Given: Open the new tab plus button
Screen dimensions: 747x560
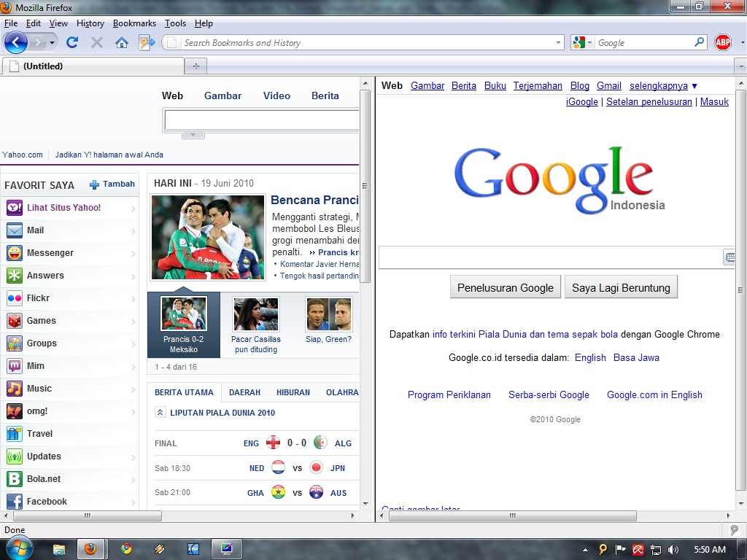Looking at the screenshot, I should click(x=196, y=66).
